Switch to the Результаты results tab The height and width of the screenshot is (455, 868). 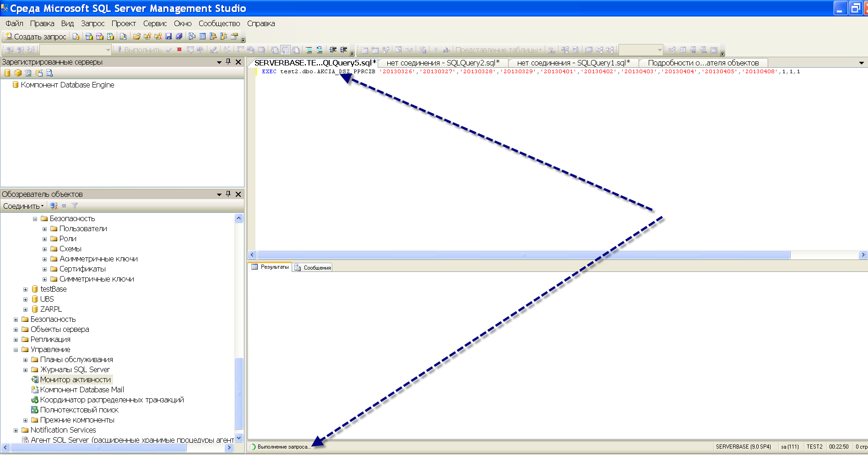coord(270,267)
